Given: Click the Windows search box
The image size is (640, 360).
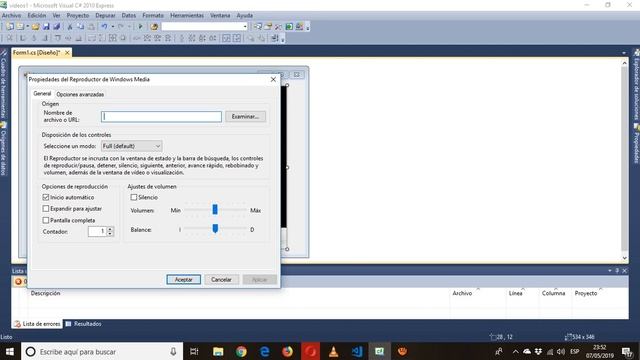Looking at the screenshot, I should click(102, 351).
